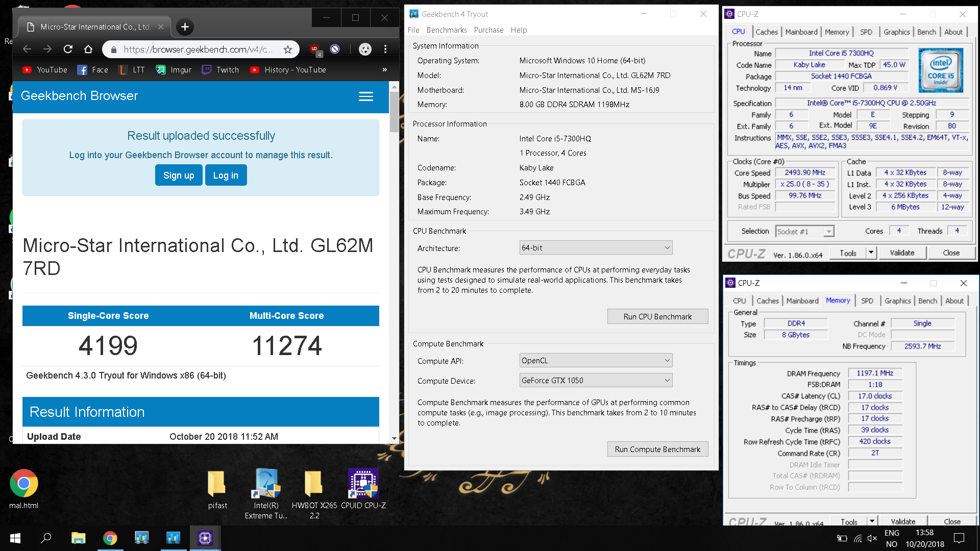Open mal.html desktop shortcut
Screen dimensions: 980x551
(23, 489)
